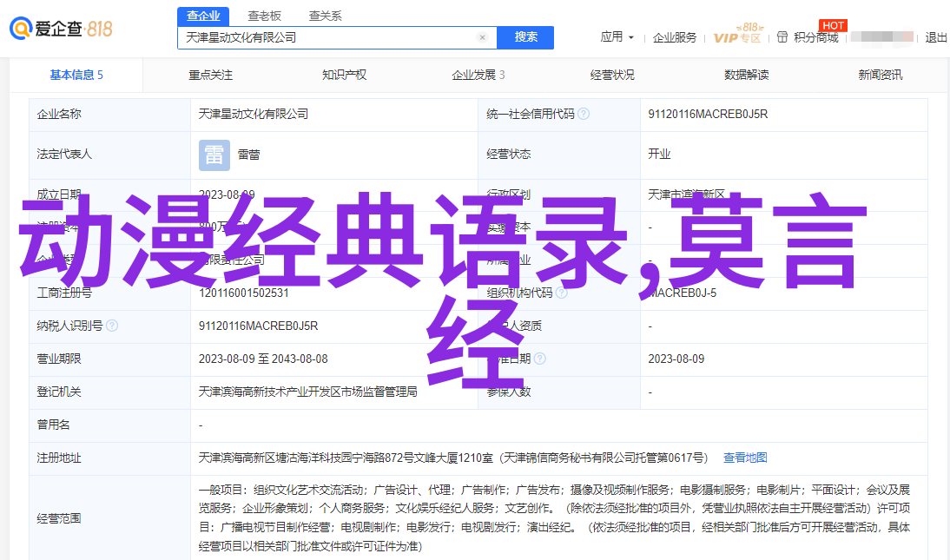Click the 120116001502531 registration number
Image resolution: width=950 pixels, height=560 pixels.
tap(243, 293)
